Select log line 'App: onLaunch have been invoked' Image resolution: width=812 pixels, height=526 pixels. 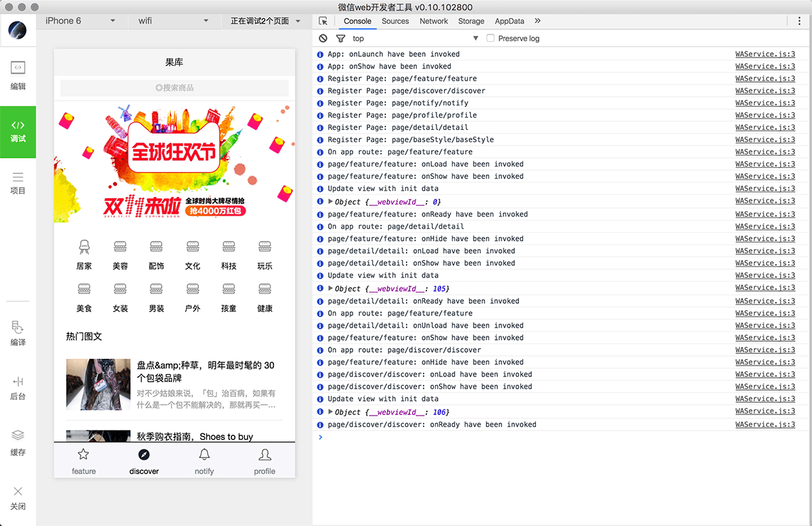click(x=394, y=54)
